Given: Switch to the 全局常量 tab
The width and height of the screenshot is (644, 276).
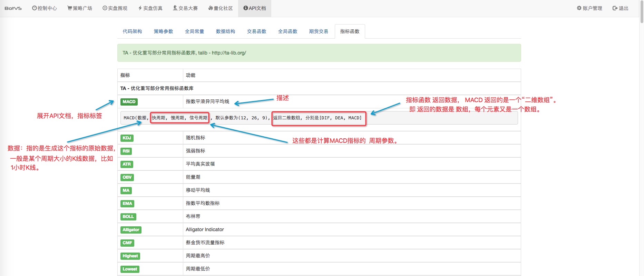Looking at the screenshot, I should [x=194, y=31].
